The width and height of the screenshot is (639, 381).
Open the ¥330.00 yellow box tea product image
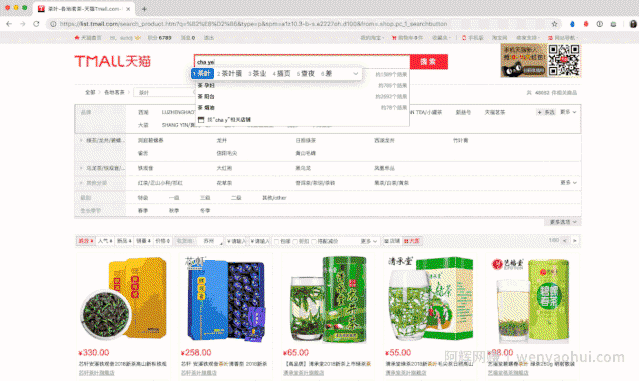point(123,300)
